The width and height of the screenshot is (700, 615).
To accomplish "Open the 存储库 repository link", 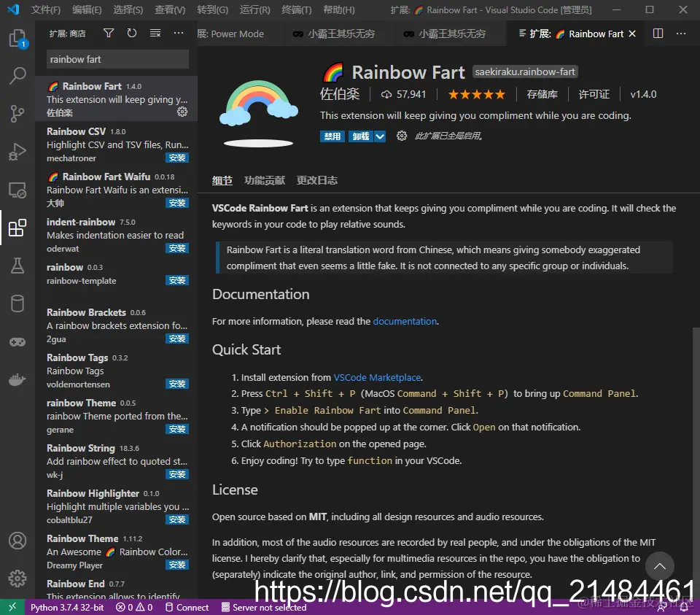I will pos(542,94).
